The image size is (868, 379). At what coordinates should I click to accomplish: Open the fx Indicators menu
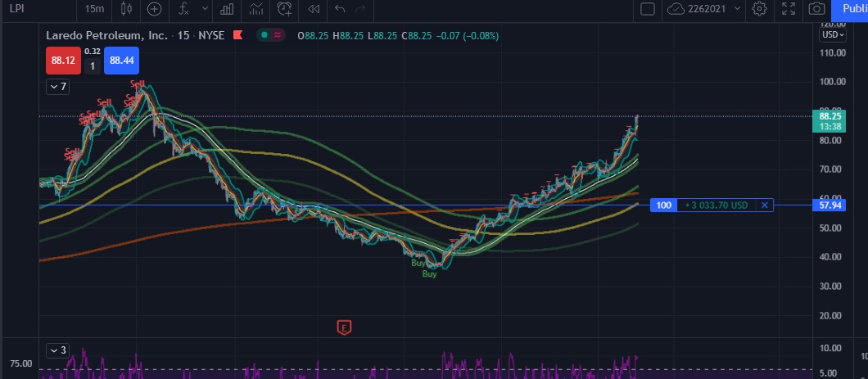pos(184,9)
